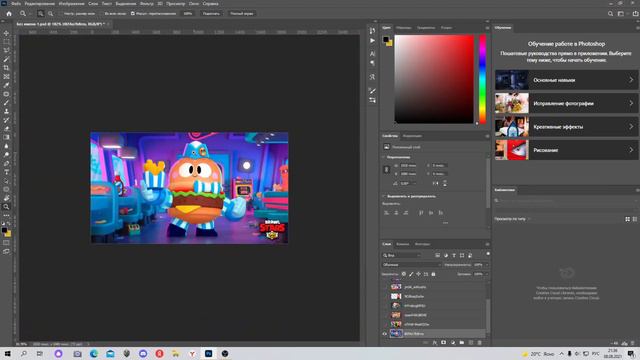Switch to the 'Каналы' tab

(402, 244)
